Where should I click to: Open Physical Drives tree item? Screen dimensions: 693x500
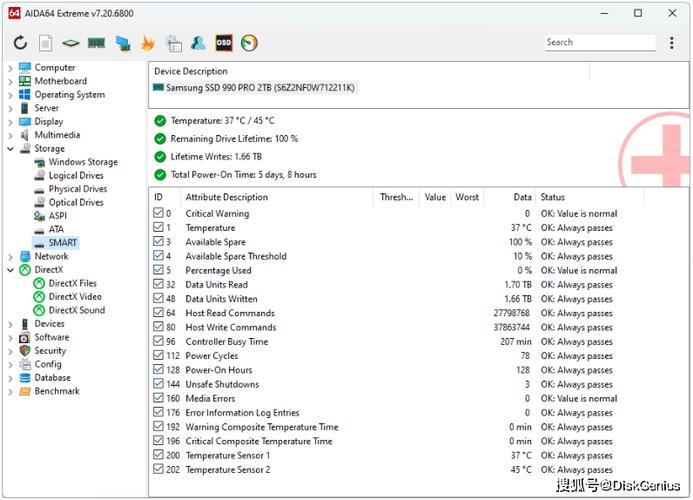click(77, 189)
